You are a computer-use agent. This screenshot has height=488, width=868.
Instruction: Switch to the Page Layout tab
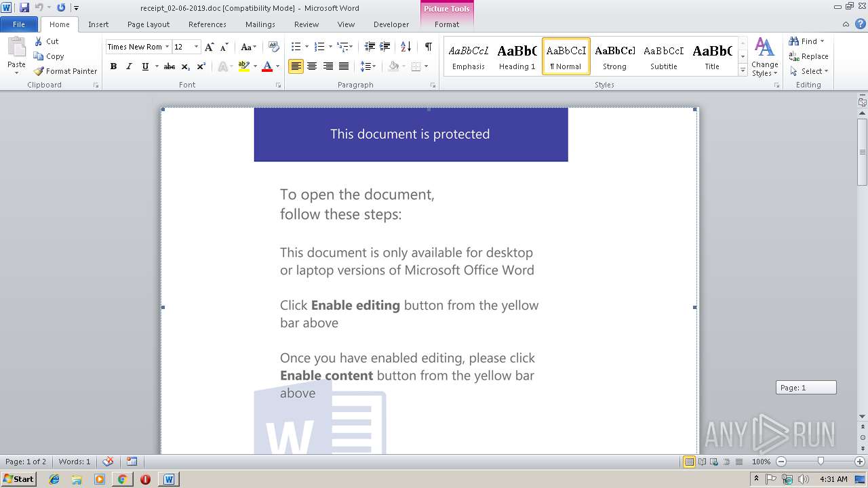click(x=149, y=24)
